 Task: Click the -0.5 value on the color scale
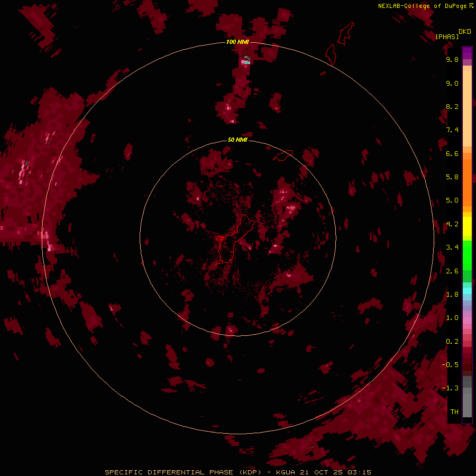pyautogui.click(x=450, y=365)
